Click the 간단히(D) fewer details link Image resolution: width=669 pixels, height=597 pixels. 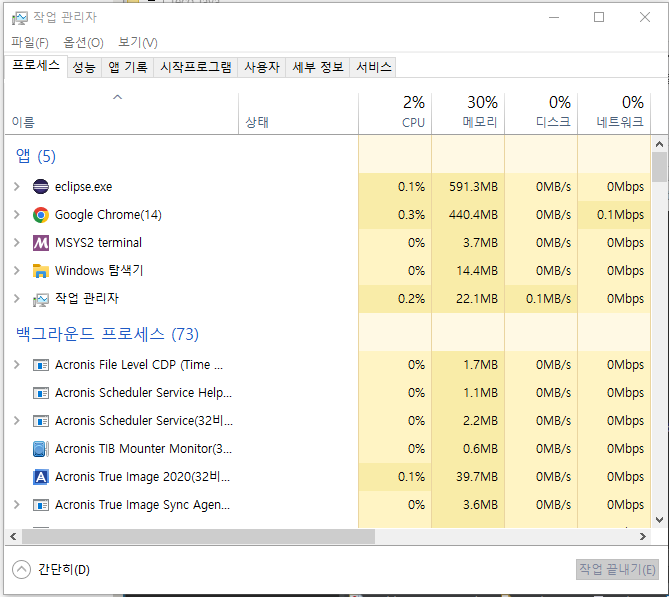(x=64, y=570)
